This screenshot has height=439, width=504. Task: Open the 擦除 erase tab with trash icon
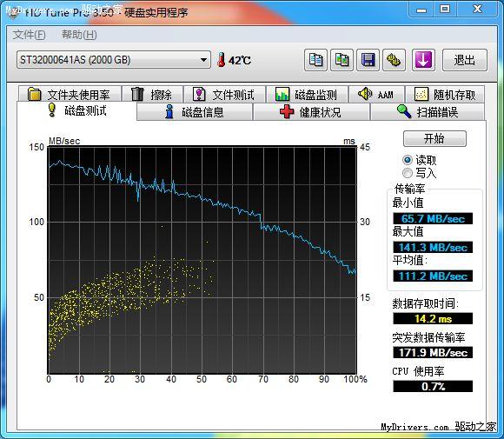152,94
